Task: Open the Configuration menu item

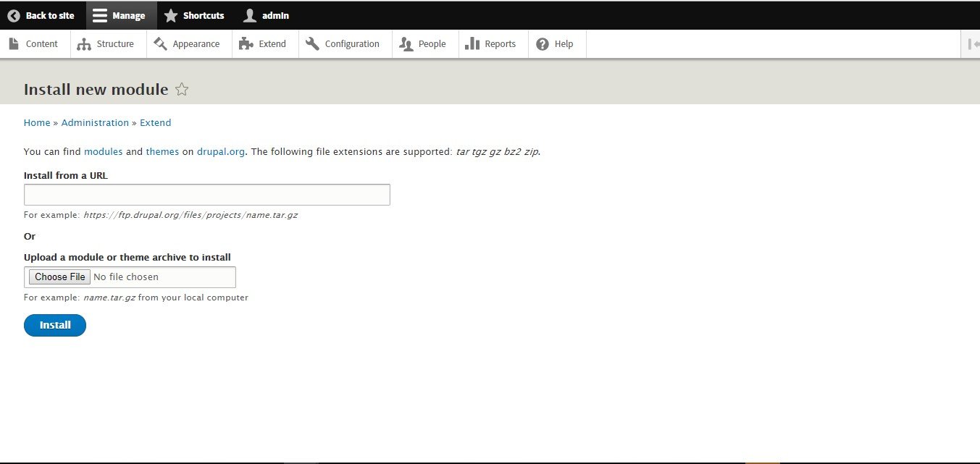Action: click(x=343, y=44)
